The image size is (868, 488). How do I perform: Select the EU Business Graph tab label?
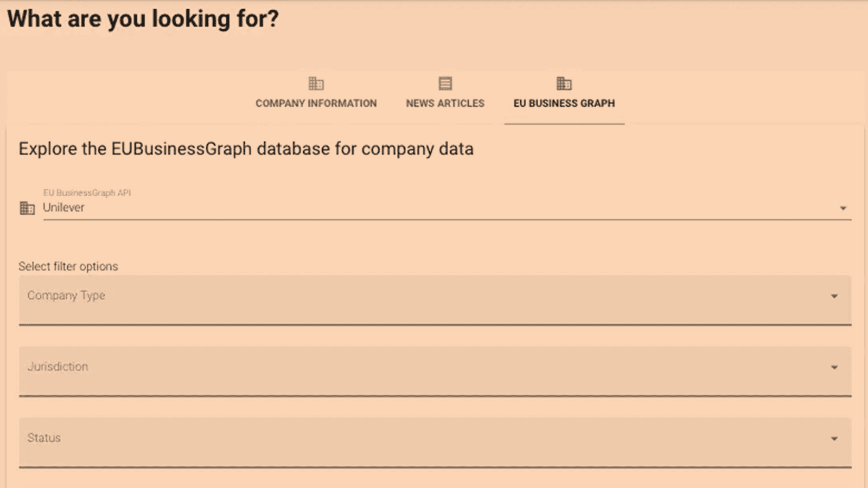(x=564, y=103)
